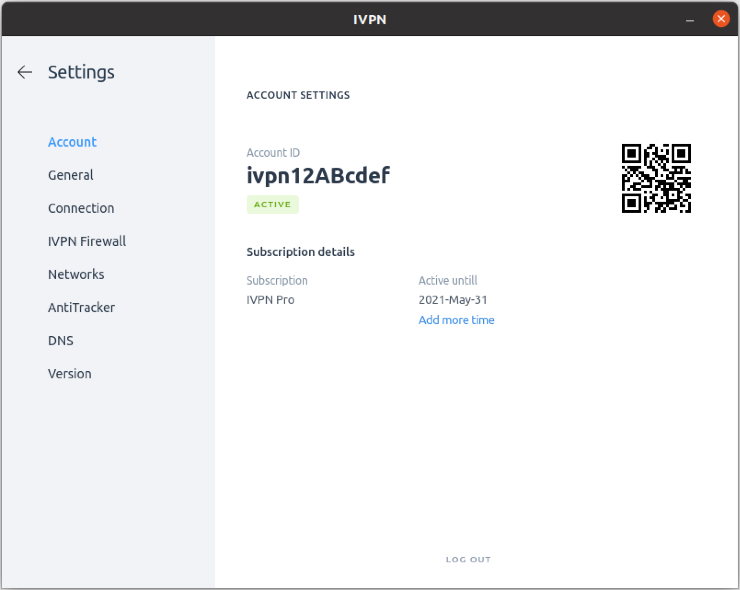Show DNS settings

60,340
